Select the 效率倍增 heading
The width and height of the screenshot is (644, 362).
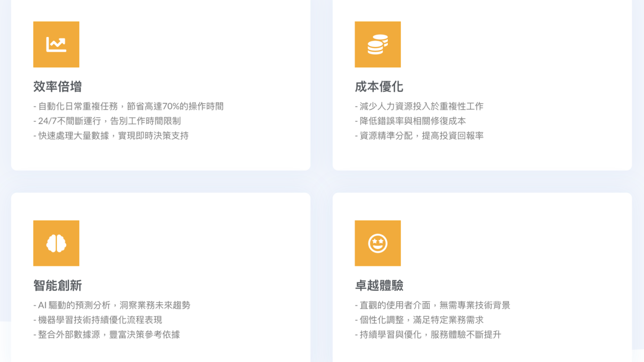click(57, 87)
